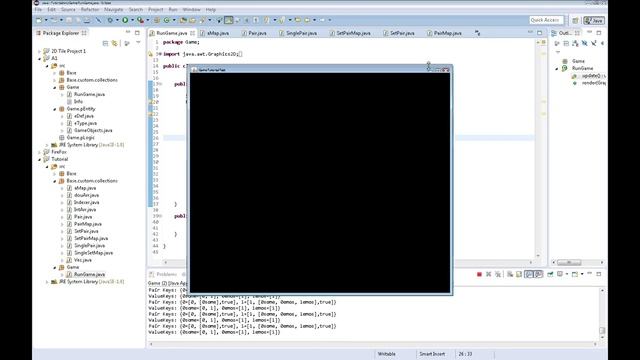
Task: Terminate the running program with the red stop icon
Action: (479, 274)
